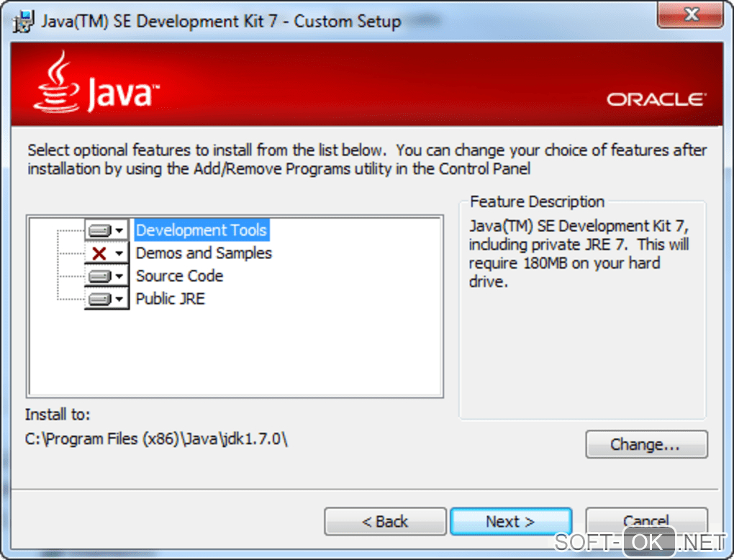The image size is (734, 560).
Task: Click the Change... button
Action: tap(646, 444)
